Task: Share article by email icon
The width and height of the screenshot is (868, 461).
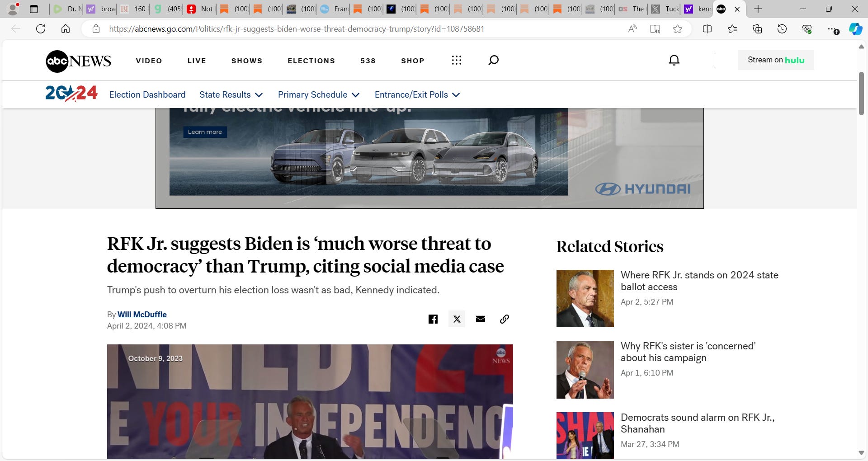Action: (481, 319)
